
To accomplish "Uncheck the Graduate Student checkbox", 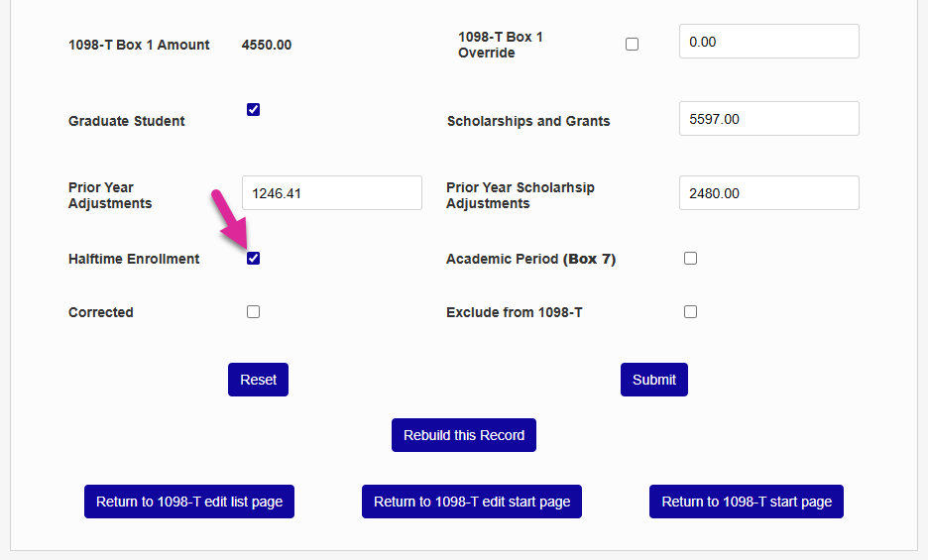I will pyautogui.click(x=253, y=110).
